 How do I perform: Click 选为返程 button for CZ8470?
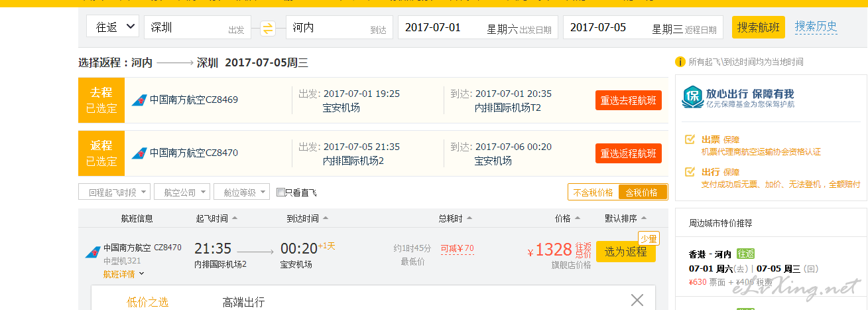(626, 252)
